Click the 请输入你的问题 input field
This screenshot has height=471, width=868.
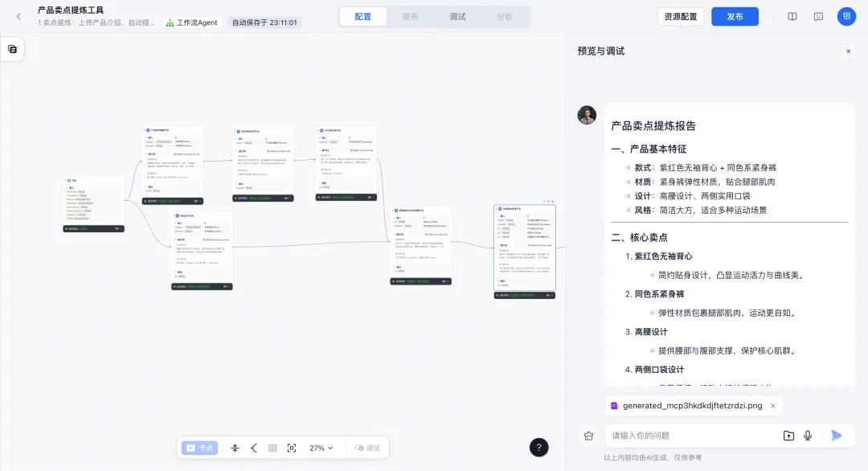coord(692,436)
